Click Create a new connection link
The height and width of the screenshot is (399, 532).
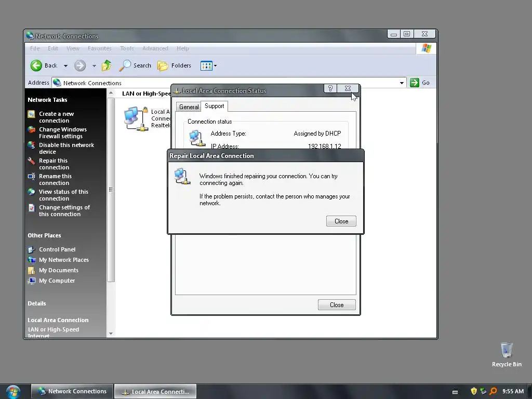tap(56, 117)
